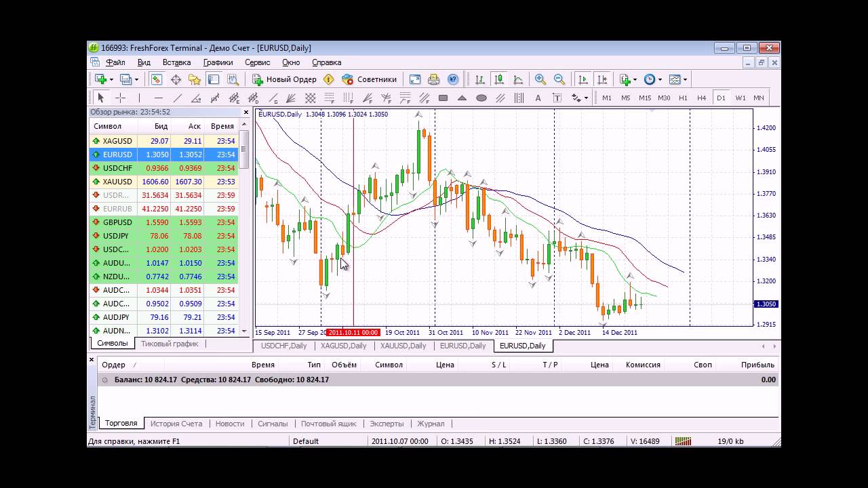Toggle chart auto scroll icon
868x488 pixels.
coord(583,79)
